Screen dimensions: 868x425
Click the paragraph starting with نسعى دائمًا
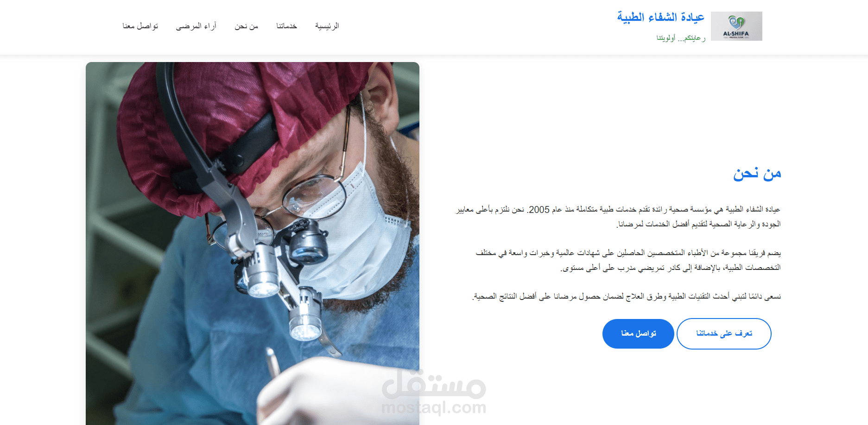click(627, 296)
